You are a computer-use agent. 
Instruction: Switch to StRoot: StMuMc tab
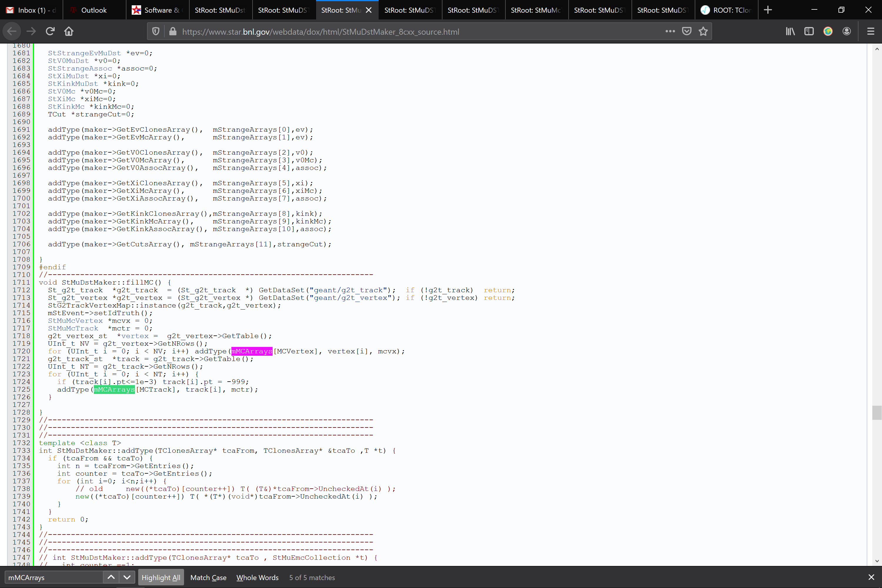tap(536, 10)
